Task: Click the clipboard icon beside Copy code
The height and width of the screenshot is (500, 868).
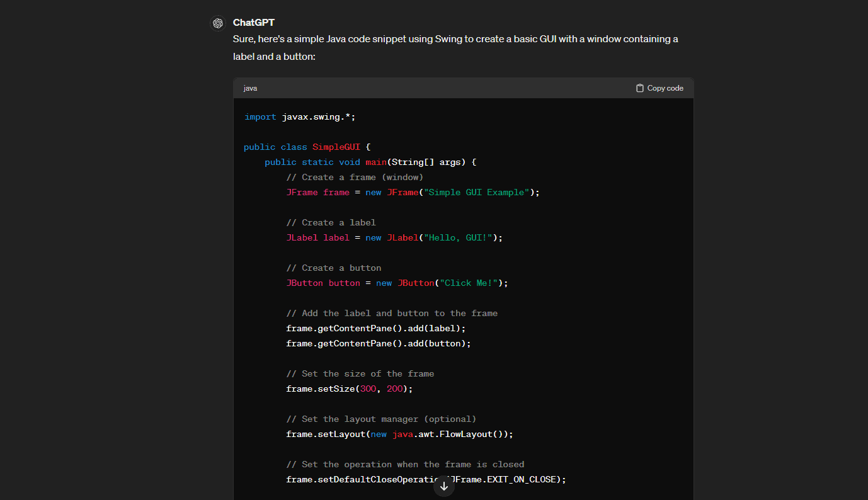Action: (639, 88)
